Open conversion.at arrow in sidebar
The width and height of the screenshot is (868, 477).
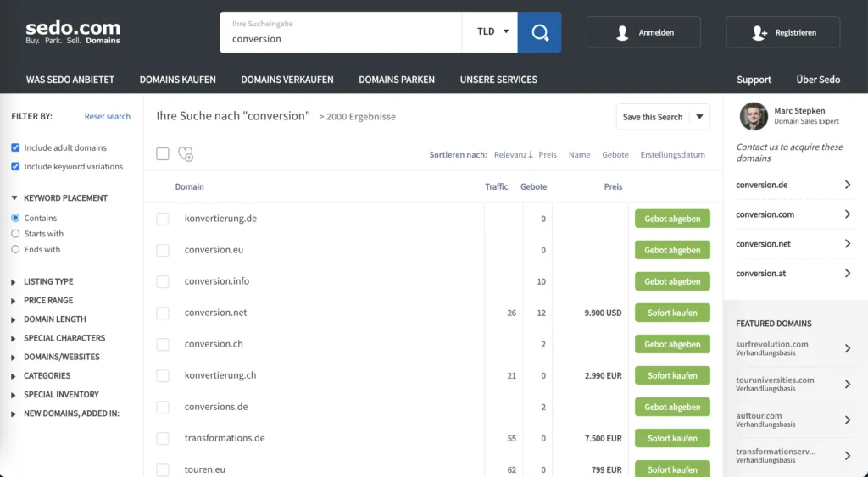[x=848, y=274]
